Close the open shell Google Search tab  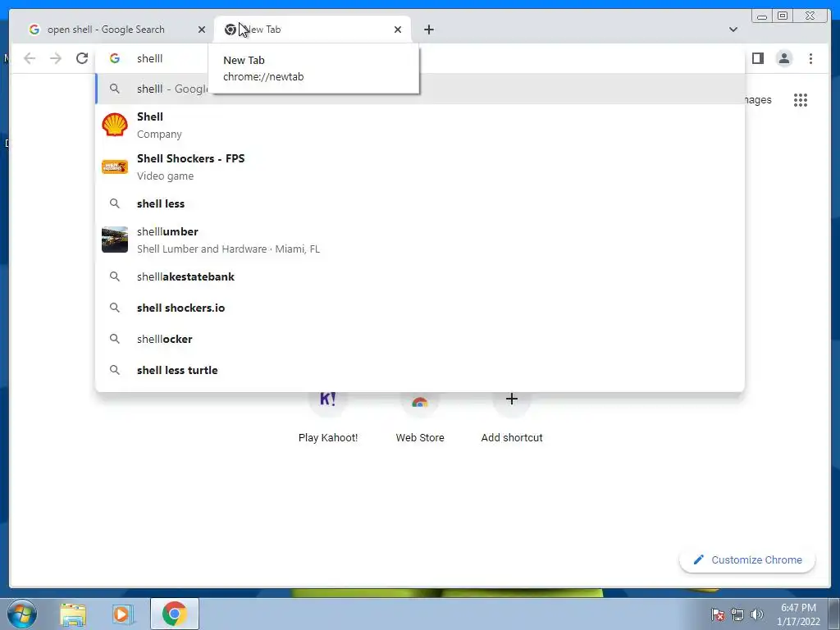(x=202, y=30)
